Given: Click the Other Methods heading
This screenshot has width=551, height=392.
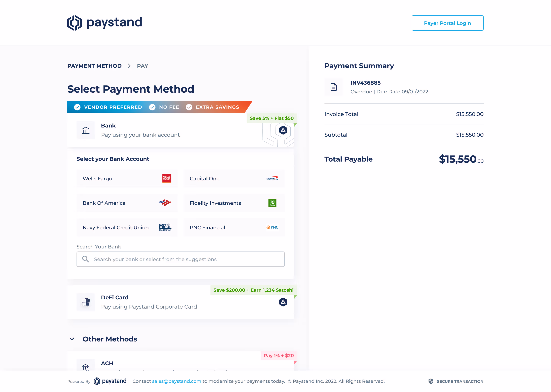Looking at the screenshot, I should click(x=110, y=339).
